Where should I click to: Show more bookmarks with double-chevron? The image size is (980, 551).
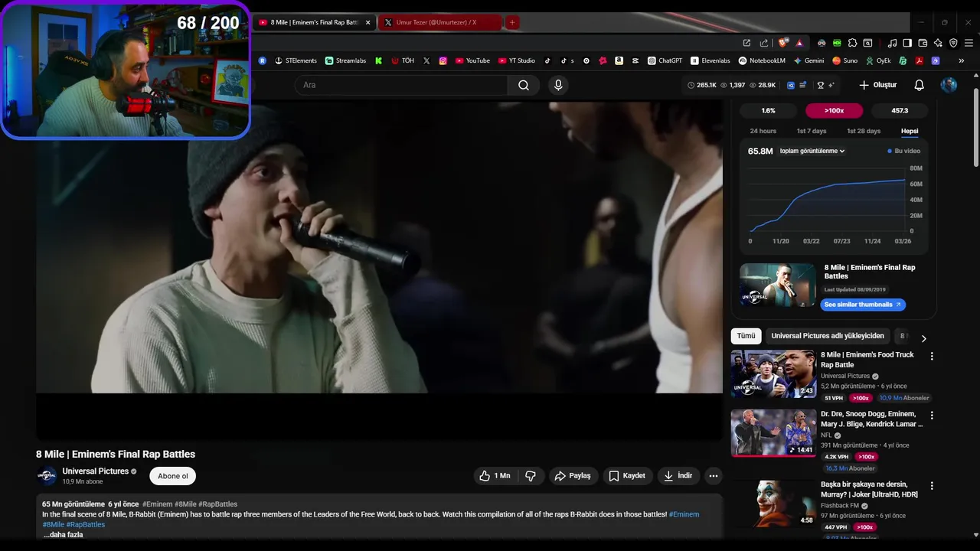click(961, 60)
